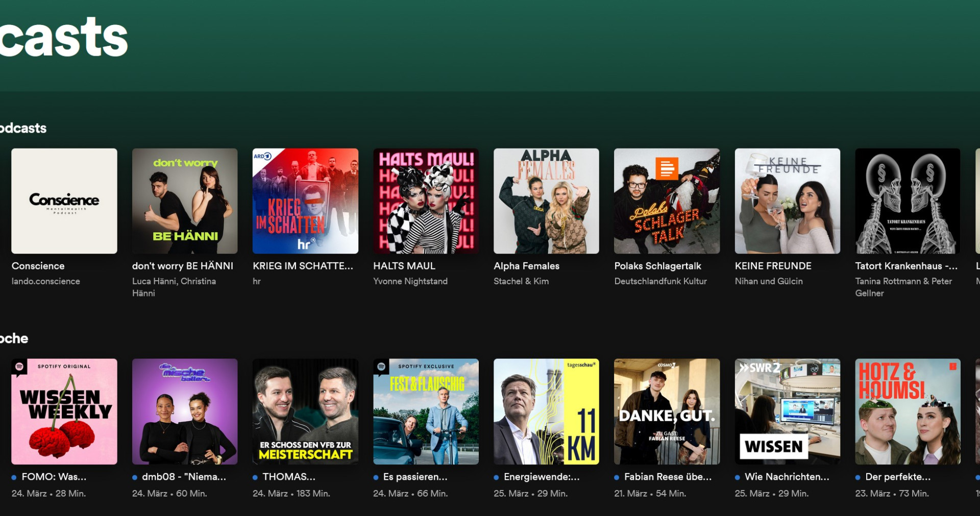Open the 11KM tagesschau episode cover
980x516 pixels.
(x=546, y=411)
